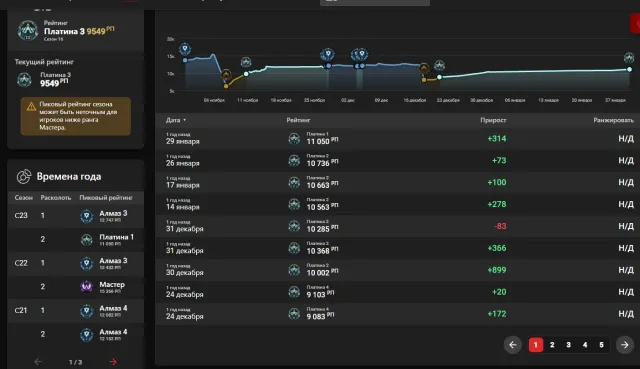Click the Расколоть column header
The image size is (640, 369).
pos(56,198)
